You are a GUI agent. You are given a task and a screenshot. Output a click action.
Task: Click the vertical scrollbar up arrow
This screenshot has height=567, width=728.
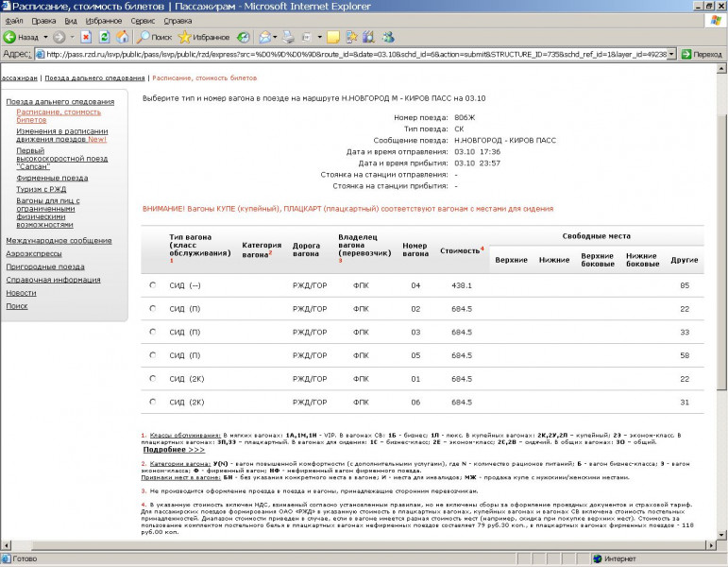721,69
